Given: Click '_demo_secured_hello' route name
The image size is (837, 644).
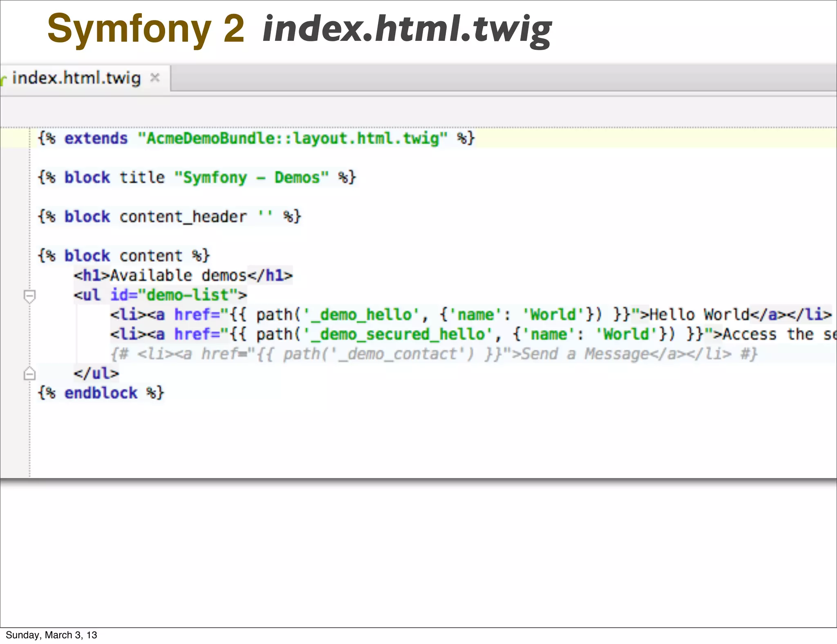Looking at the screenshot, I should [x=398, y=334].
